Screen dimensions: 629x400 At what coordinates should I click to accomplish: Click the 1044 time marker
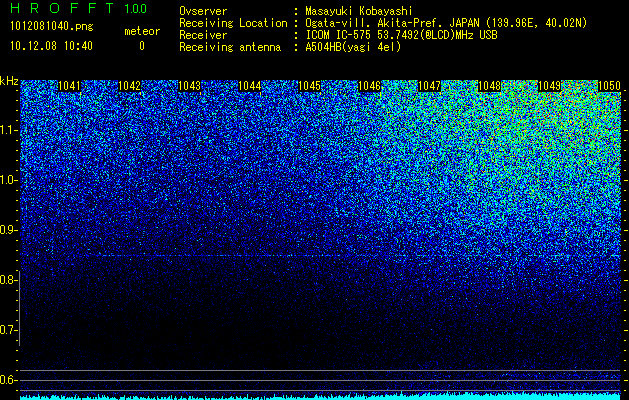pos(250,86)
